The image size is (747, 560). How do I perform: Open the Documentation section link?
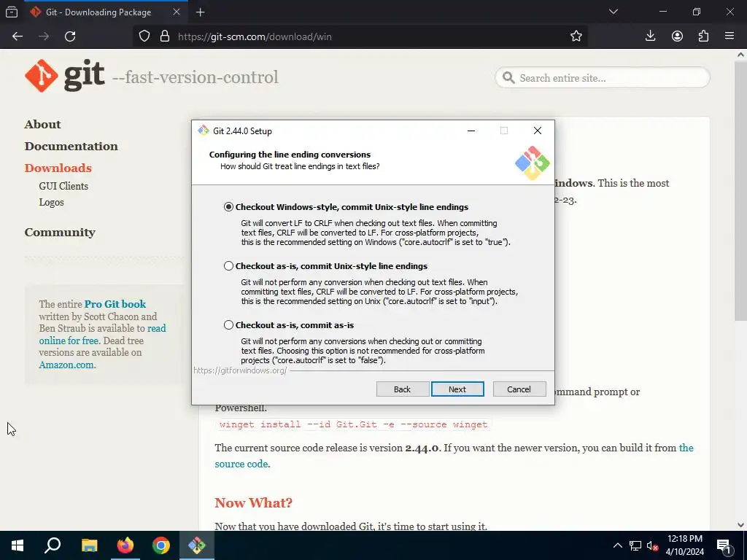click(x=71, y=146)
